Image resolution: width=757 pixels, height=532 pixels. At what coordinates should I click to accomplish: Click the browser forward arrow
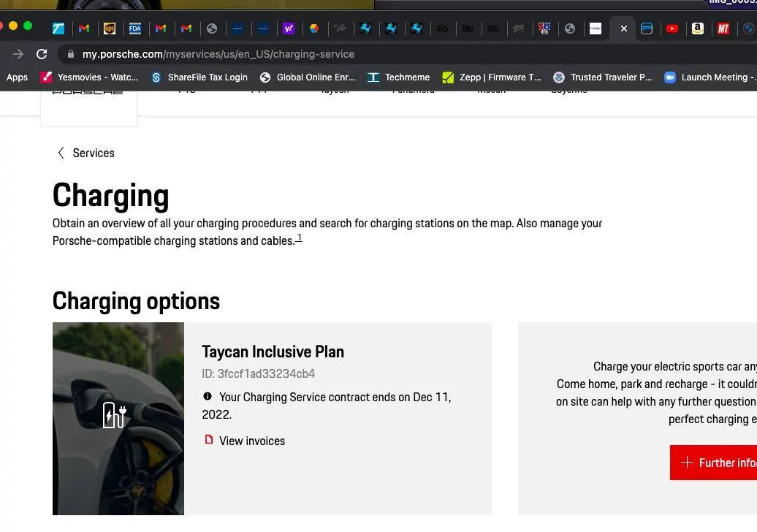(x=18, y=54)
